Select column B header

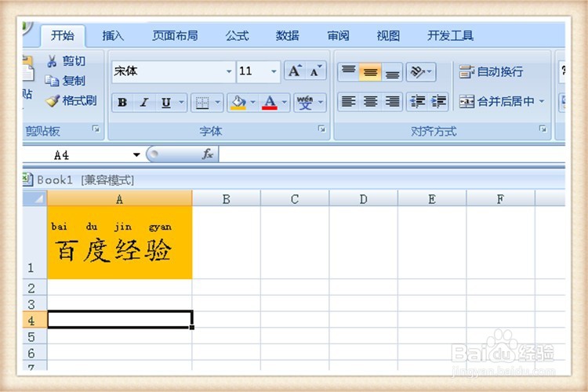coord(226,199)
